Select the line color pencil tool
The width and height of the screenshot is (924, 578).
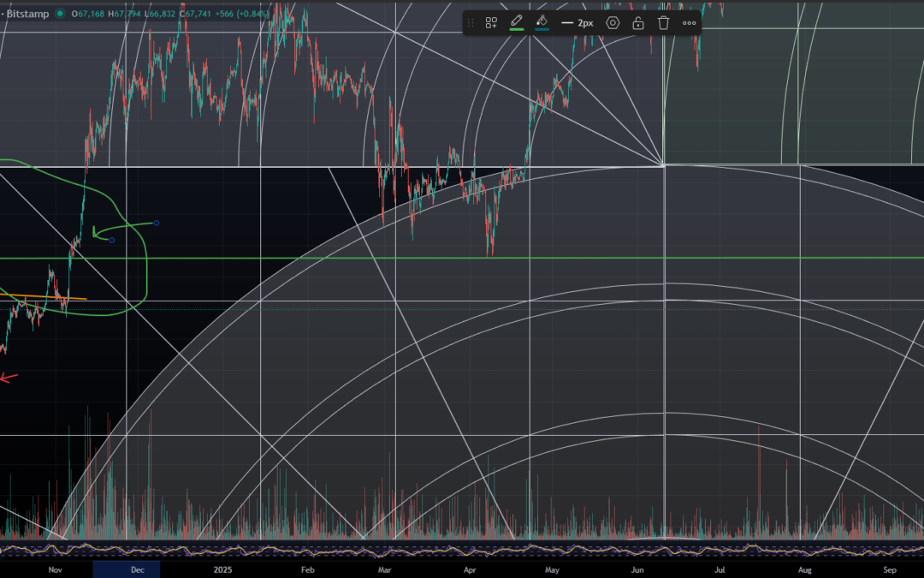(516, 21)
